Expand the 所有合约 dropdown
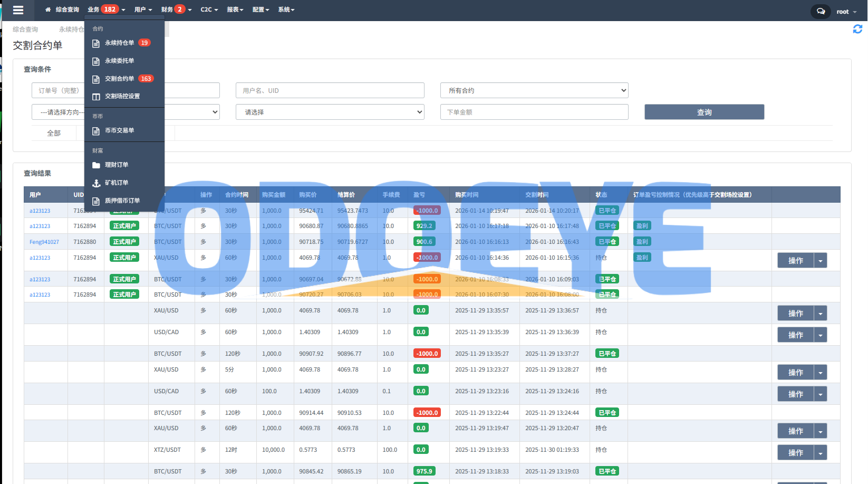The image size is (868, 484). [534, 90]
